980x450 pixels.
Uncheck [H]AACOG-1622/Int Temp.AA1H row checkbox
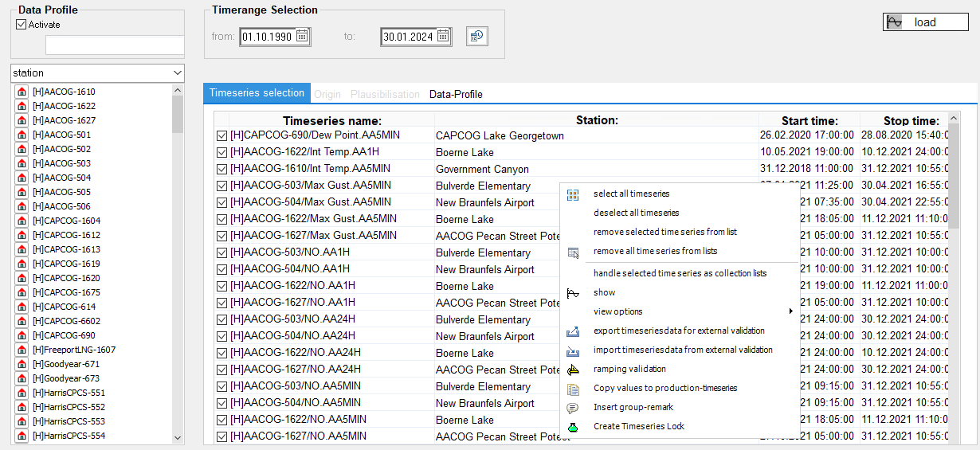[221, 152]
